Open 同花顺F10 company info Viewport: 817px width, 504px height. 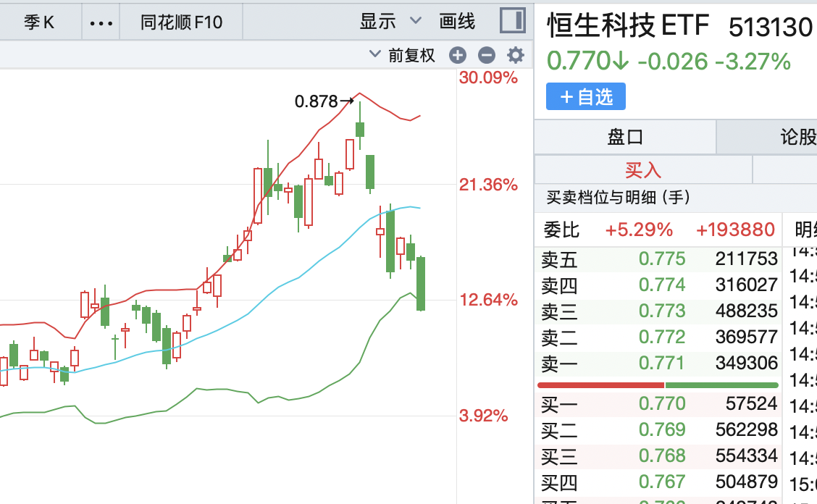pos(181,22)
